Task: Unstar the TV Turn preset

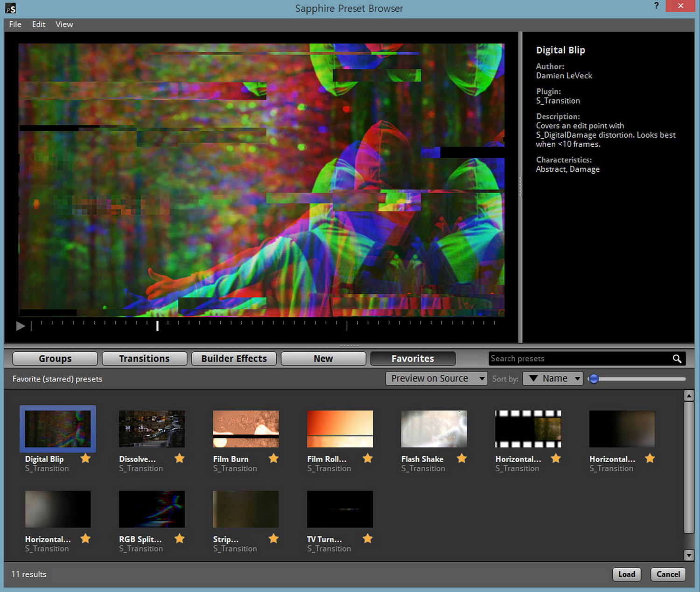Action: [368, 539]
